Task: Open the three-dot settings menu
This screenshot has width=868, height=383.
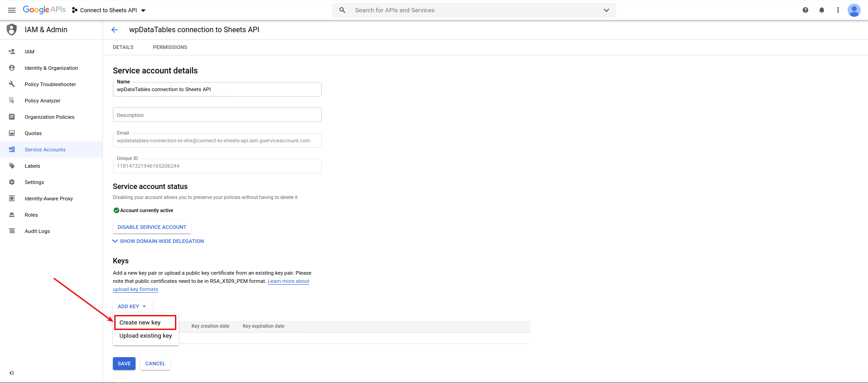Action: click(838, 10)
